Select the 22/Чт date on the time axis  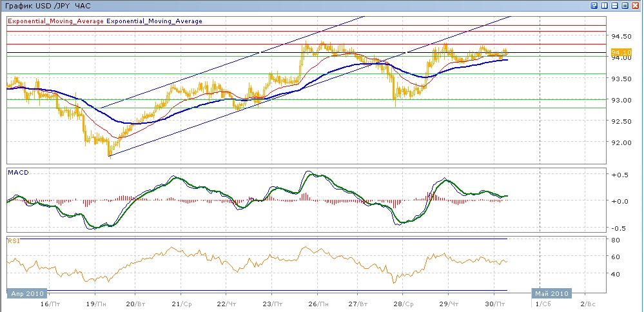[227, 304]
